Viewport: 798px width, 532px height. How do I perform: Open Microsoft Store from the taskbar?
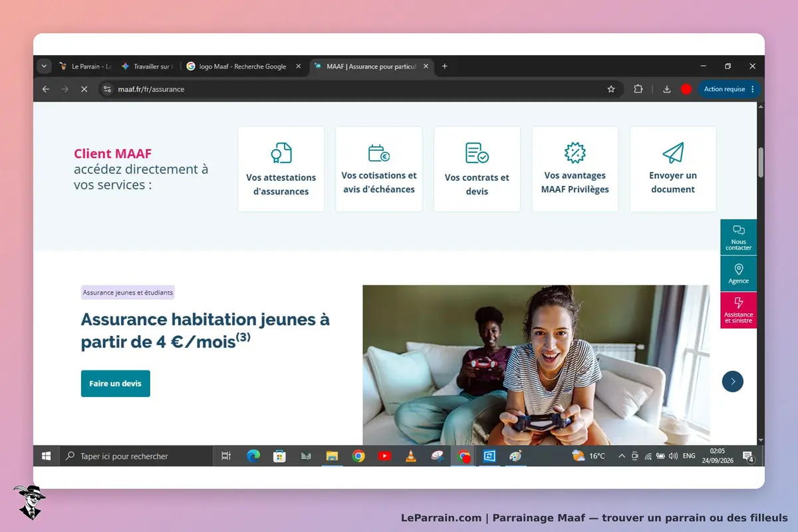[x=280, y=456]
